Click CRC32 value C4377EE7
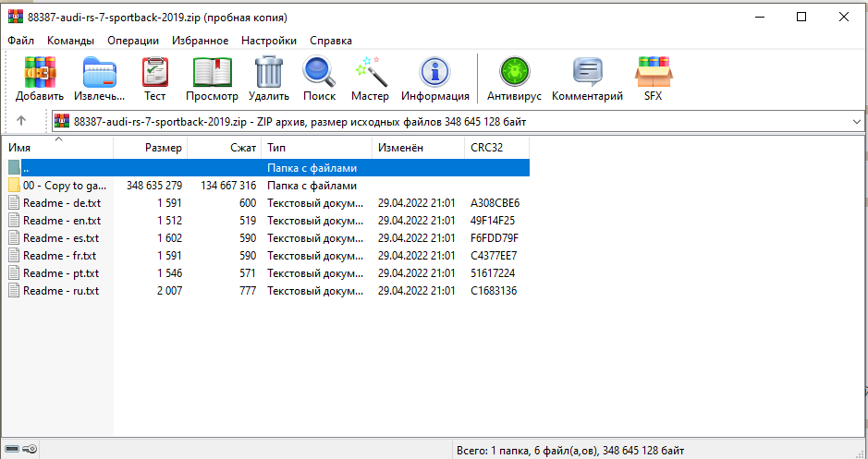The width and height of the screenshot is (868, 459). click(x=494, y=256)
